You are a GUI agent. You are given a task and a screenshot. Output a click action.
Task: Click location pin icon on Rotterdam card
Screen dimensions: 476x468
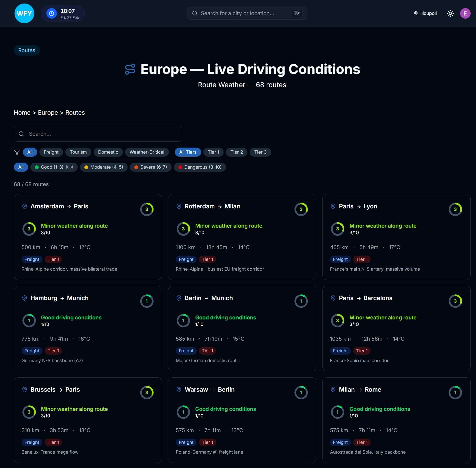coord(179,206)
